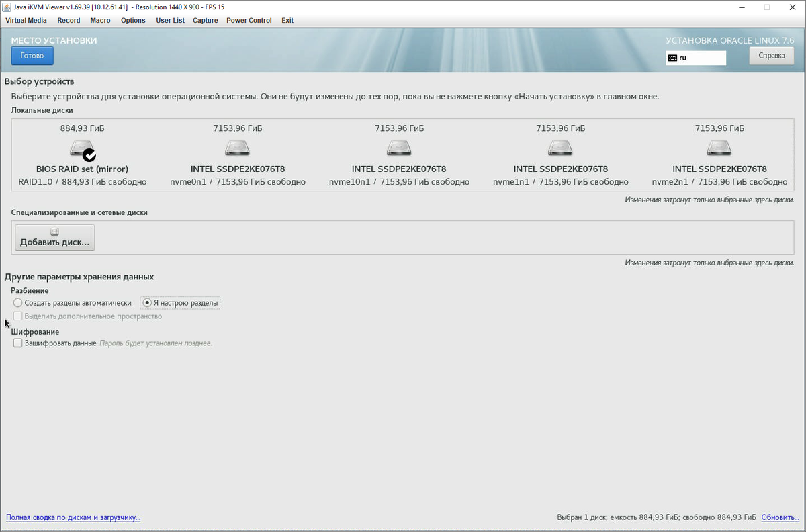Click the disk icon on Добавить диск button
The image size is (806, 532).
pos(54,231)
